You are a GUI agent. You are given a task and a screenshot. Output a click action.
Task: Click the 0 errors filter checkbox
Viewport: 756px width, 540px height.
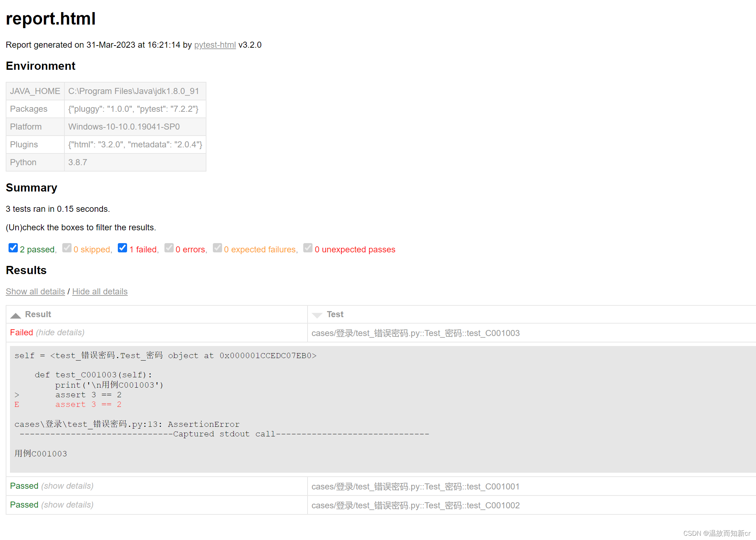(x=169, y=248)
